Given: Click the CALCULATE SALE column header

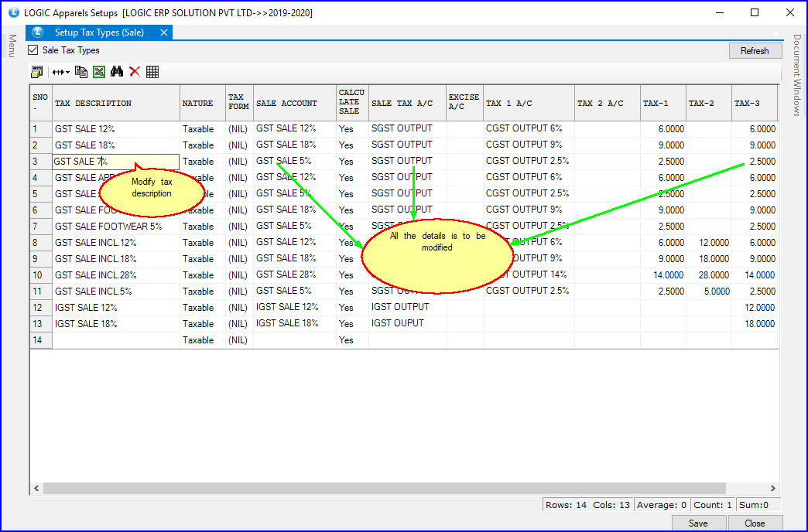Looking at the screenshot, I should (352, 103).
